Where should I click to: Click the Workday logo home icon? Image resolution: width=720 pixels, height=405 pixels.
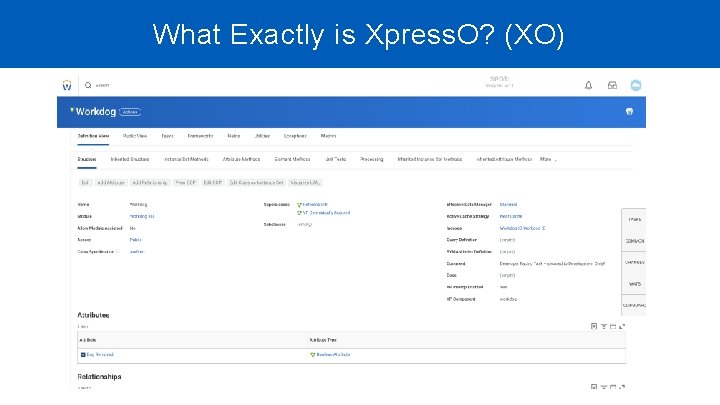(x=67, y=85)
